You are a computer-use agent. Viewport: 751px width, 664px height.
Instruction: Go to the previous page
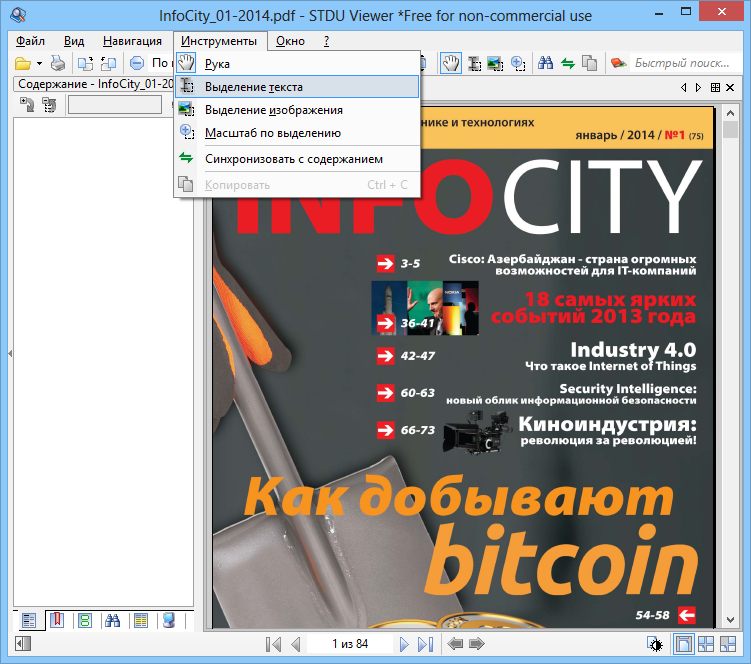[x=296, y=644]
